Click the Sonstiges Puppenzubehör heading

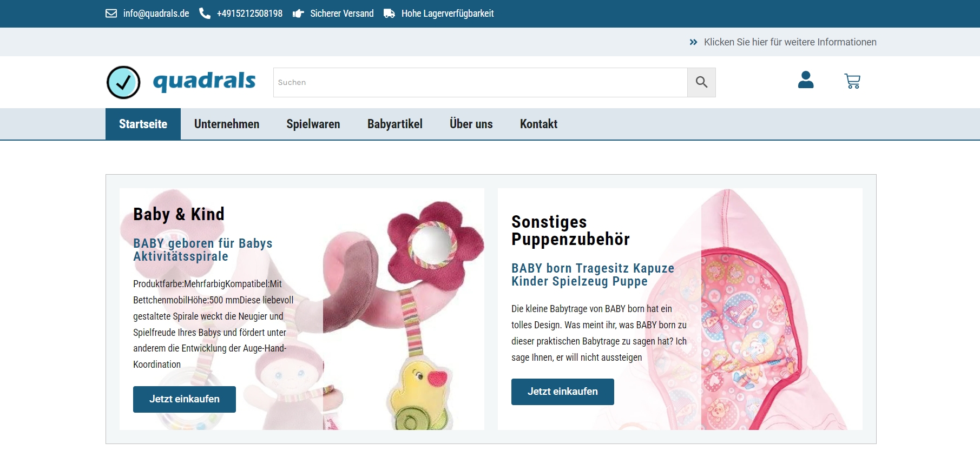570,230
